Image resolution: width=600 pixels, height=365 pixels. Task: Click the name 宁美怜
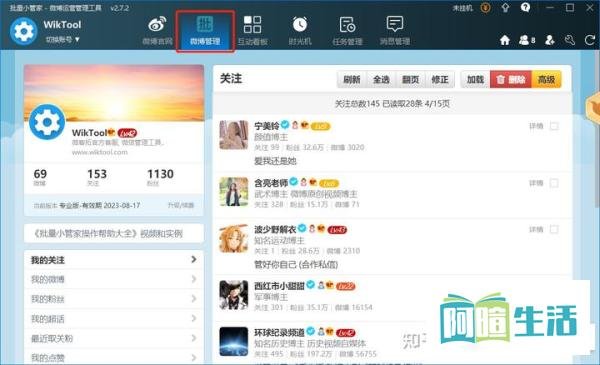pos(267,126)
